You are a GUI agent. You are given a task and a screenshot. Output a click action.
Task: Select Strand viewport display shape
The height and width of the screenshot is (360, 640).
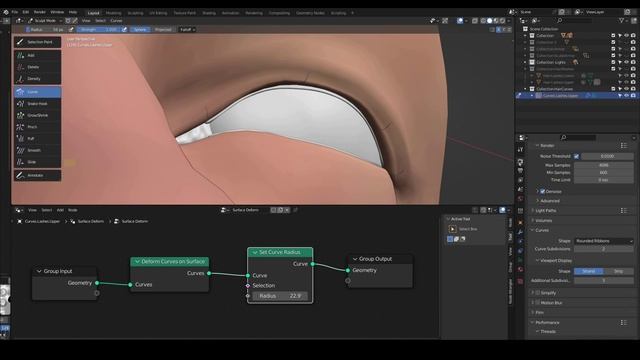[589, 271]
